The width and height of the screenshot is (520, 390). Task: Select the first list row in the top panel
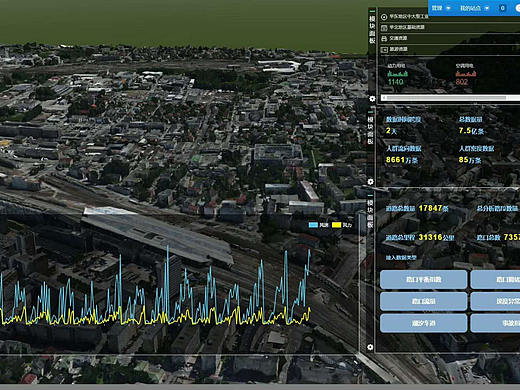click(x=449, y=17)
